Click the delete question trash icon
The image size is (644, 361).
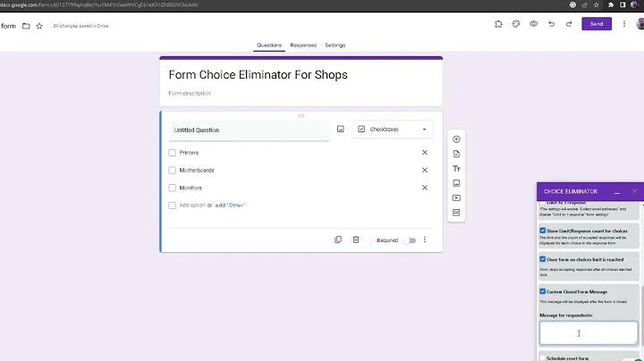point(356,240)
